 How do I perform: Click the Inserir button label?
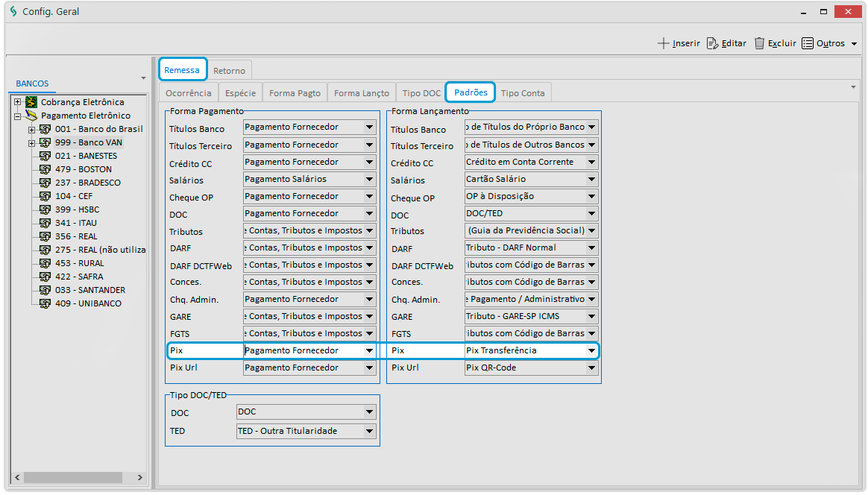687,43
